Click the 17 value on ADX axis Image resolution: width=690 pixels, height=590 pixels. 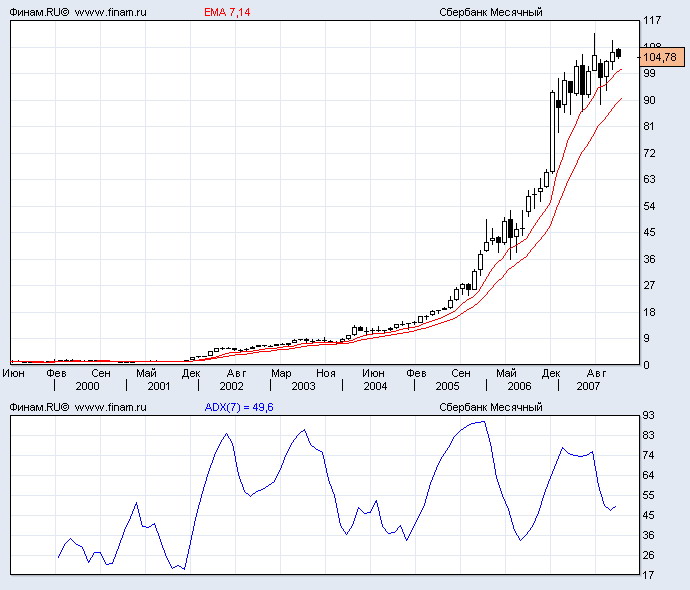coord(650,575)
